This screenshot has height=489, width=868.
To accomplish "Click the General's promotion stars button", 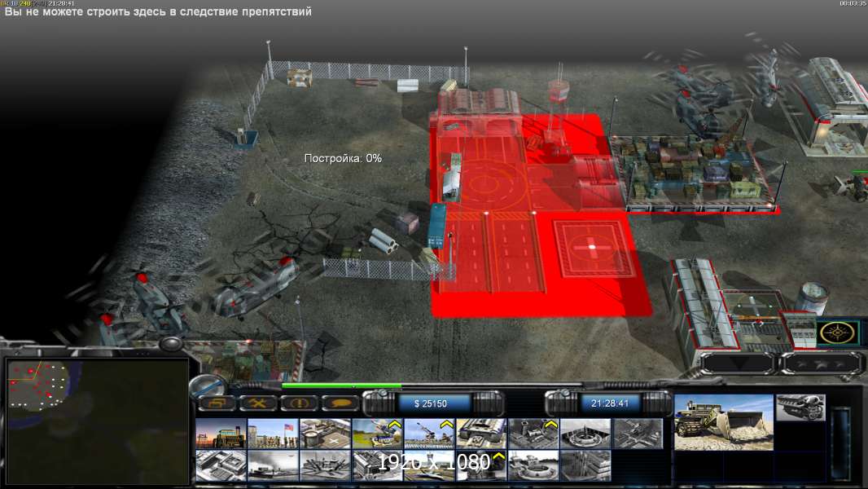I will pyautogui.click(x=822, y=363).
